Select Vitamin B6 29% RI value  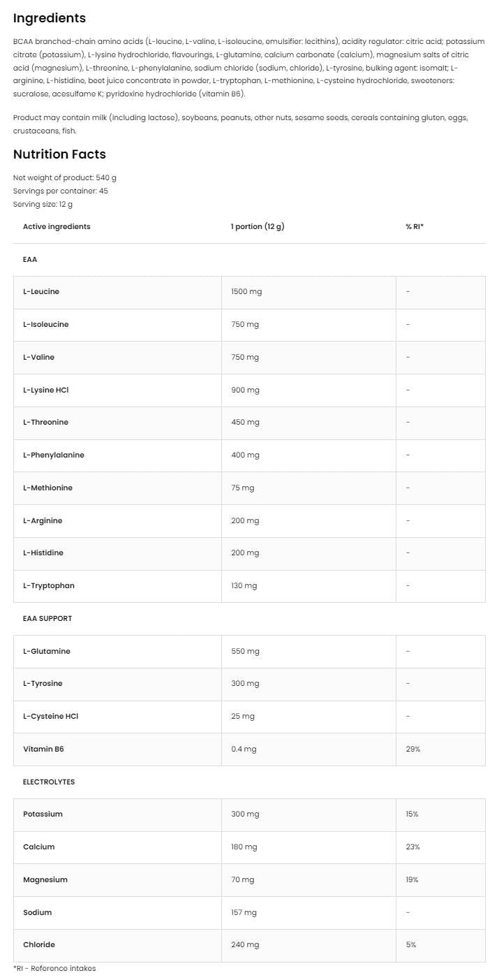pyautogui.click(x=412, y=749)
